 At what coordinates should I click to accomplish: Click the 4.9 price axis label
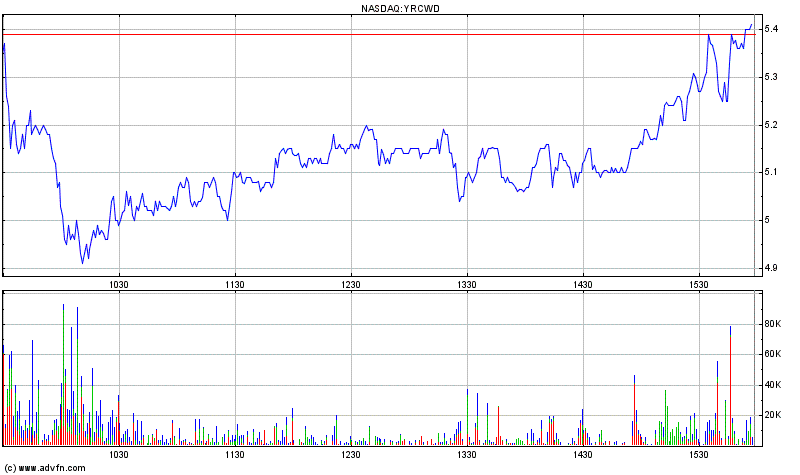point(771,268)
